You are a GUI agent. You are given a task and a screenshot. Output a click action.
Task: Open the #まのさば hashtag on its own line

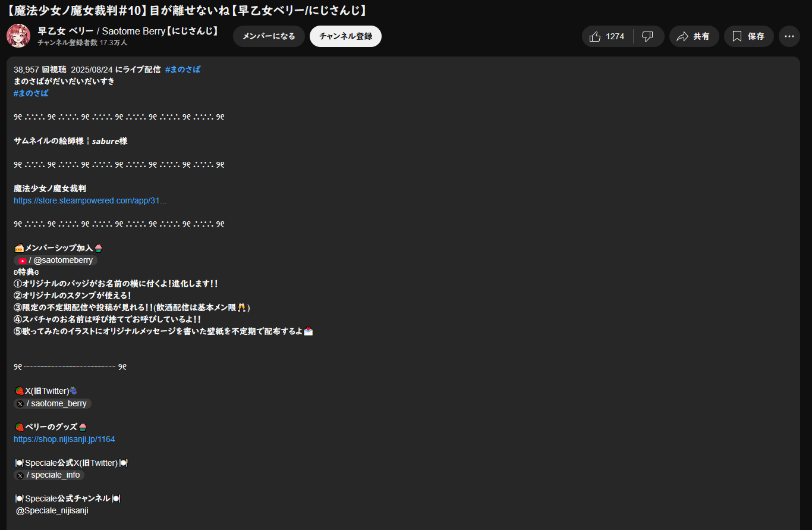(31, 93)
